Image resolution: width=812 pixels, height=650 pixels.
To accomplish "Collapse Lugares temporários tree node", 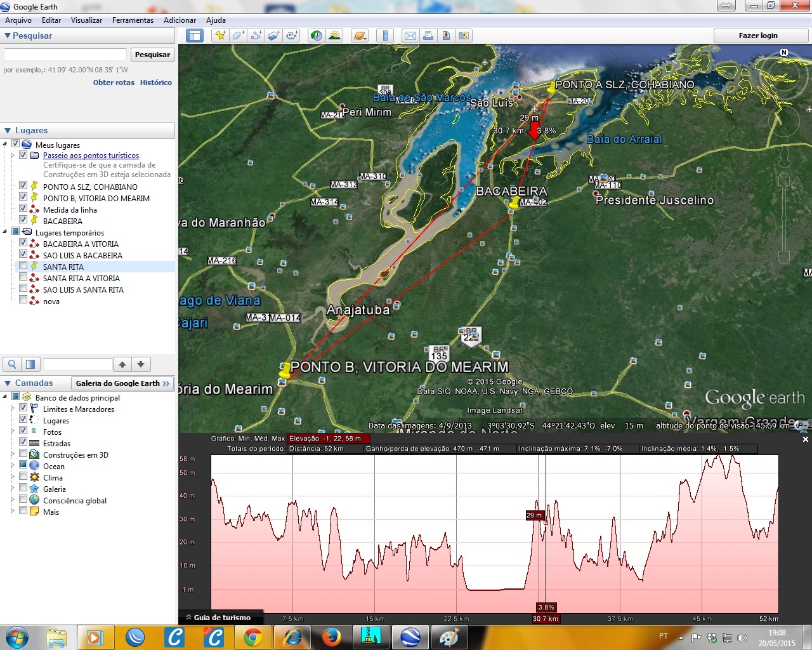I will [x=5, y=232].
